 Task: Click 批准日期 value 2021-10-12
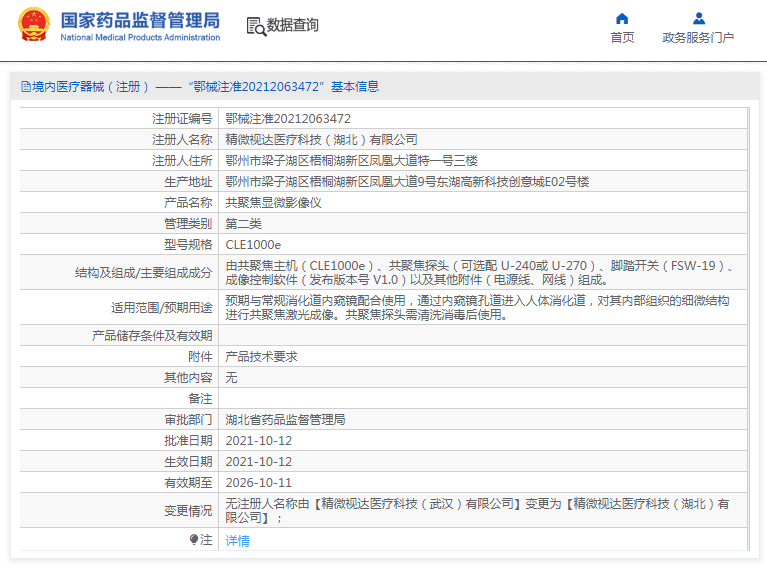pyautogui.click(x=258, y=441)
